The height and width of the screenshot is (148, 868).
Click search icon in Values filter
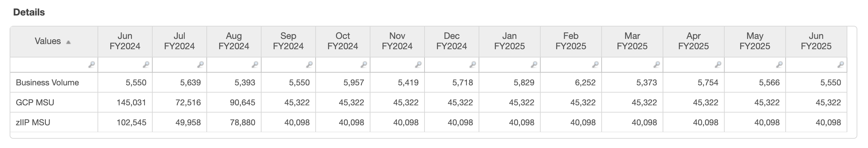pos(91,64)
